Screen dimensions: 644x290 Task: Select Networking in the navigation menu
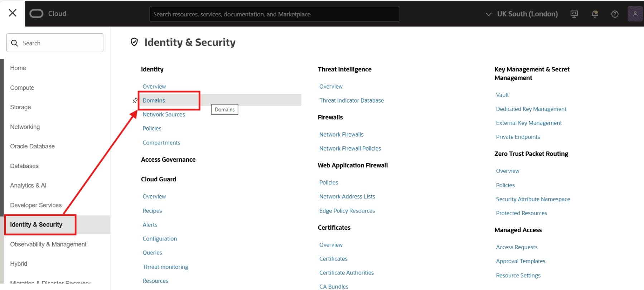coord(25,127)
